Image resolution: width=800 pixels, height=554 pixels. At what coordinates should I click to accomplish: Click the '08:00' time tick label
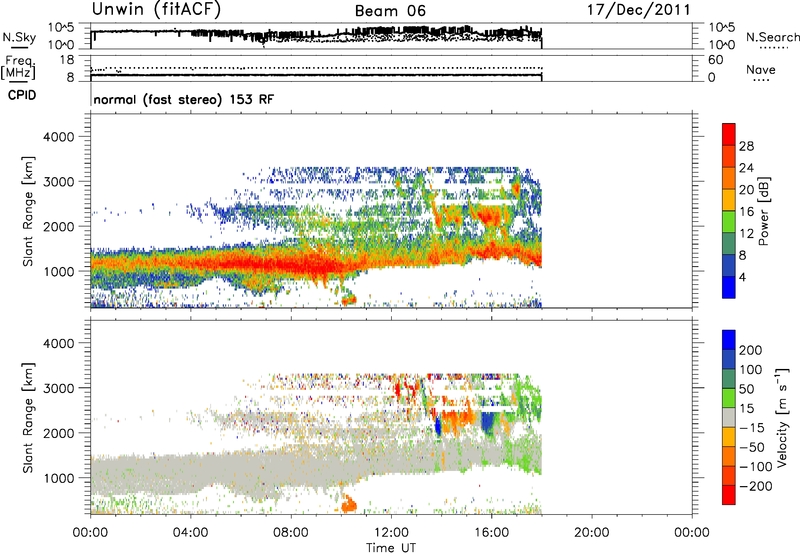(x=291, y=533)
